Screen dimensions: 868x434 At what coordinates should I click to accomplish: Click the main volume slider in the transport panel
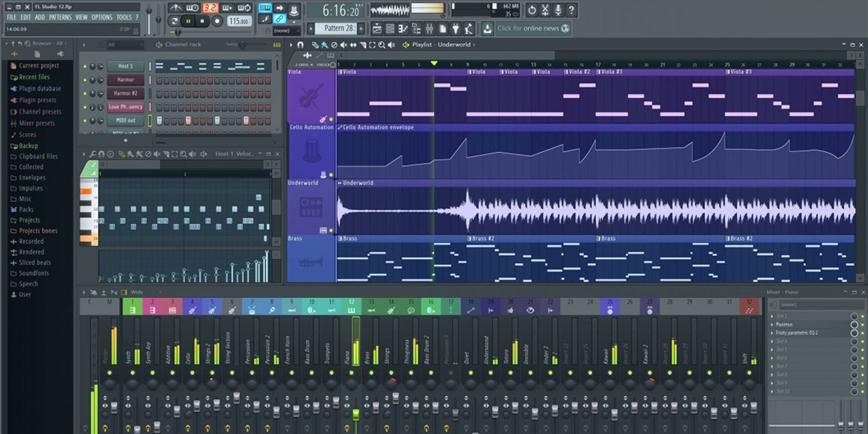(178, 31)
